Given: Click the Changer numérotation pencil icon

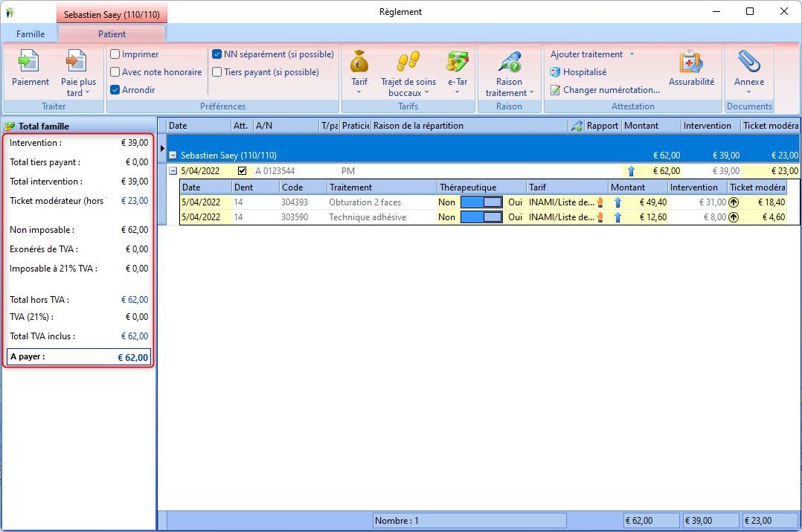Looking at the screenshot, I should click(555, 90).
